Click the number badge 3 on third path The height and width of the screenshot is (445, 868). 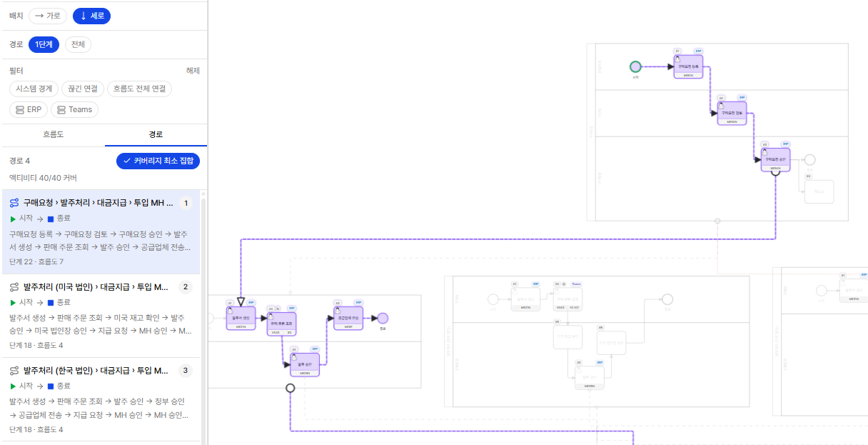pos(186,371)
